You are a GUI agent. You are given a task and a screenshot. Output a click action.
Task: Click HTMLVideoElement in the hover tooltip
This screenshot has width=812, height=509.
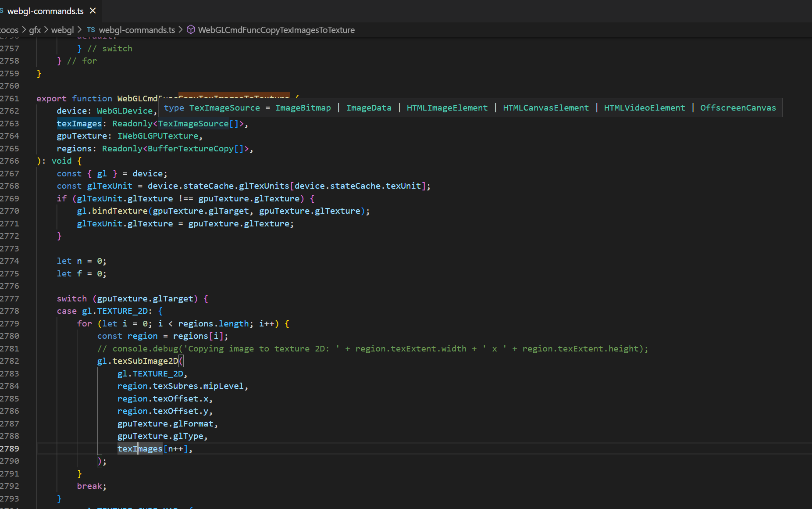pyautogui.click(x=645, y=108)
